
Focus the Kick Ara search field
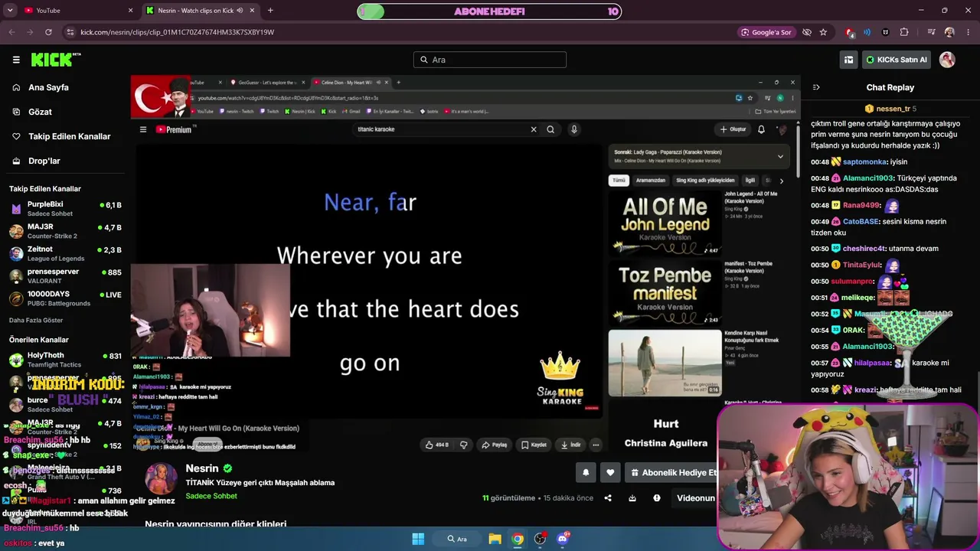(x=490, y=60)
